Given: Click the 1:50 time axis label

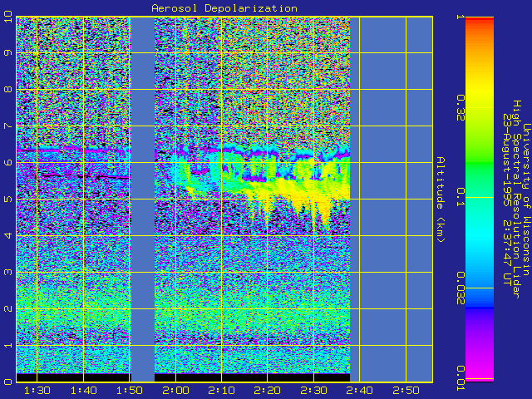Looking at the screenshot, I should (130, 391).
